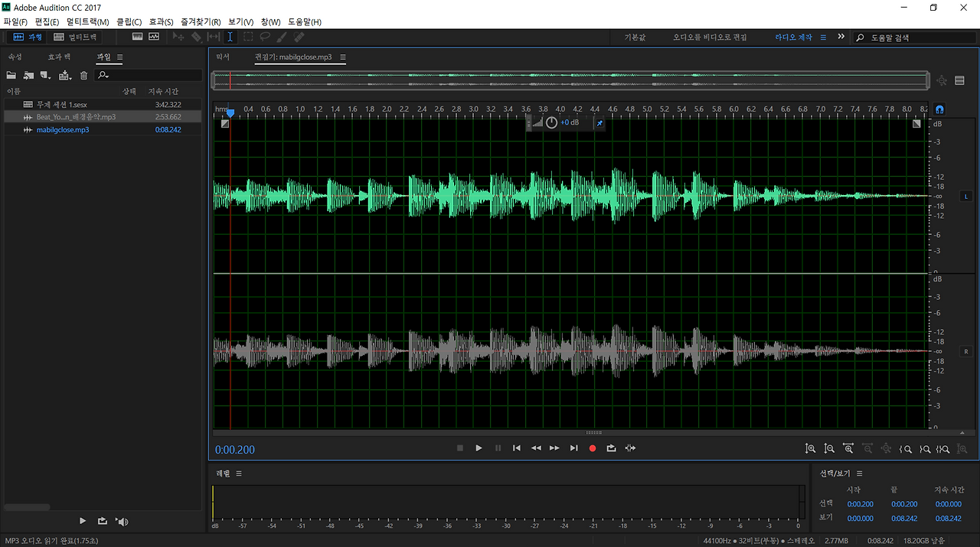Viewport: 980px width, 547px height.
Task: Toggle the HUD pin icon
Action: pos(599,123)
